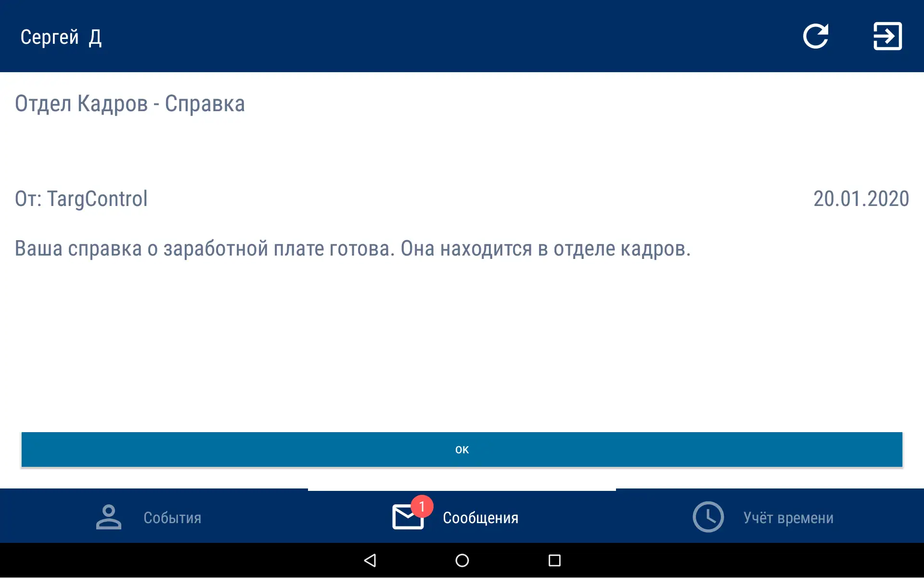Image resolution: width=924 pixels, height=578 pixels.
Task: Tap the refresh icon in top bar
Action: point(816,36)
